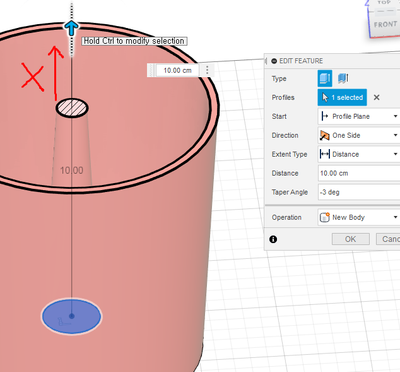Viewport: 400px width, 372px height.
Task: Open the Direction 'One Side' dropdown
Action: (x=359, y=135)
